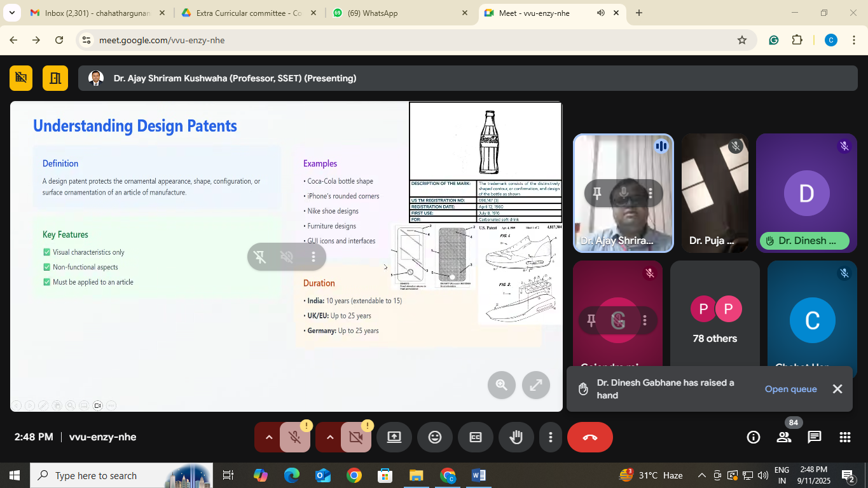The width and height of the screenshot is (868, 488).
Task: Click the 78 others participant tile
Action: point(715,318)
